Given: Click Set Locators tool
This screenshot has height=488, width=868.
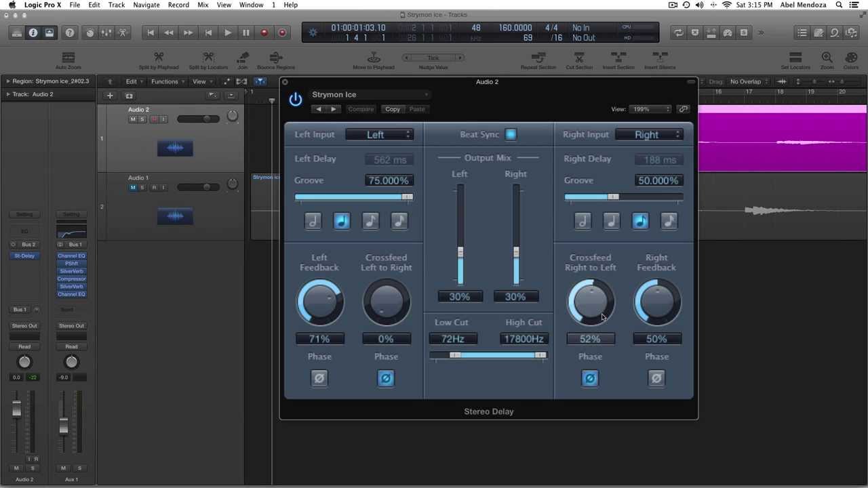Looking at the screenshot, I should click(x=795, y=60).
